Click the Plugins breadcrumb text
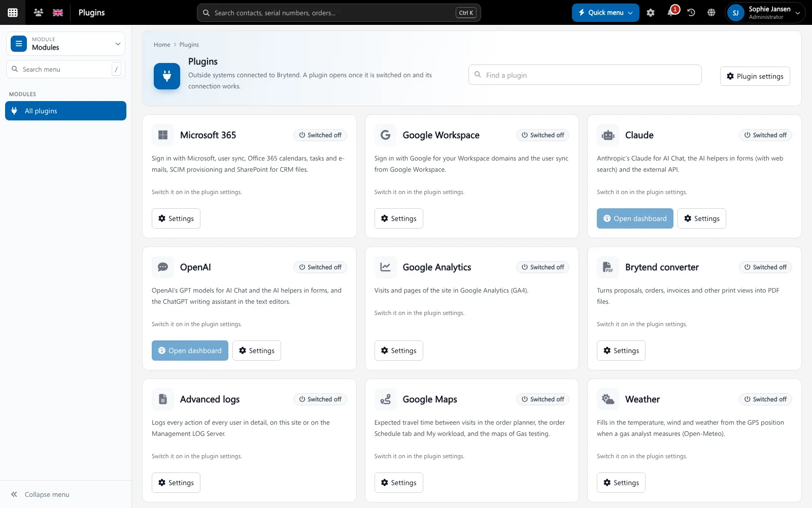Viewport: 812px width, 508px height. click(x=189, y=45)
